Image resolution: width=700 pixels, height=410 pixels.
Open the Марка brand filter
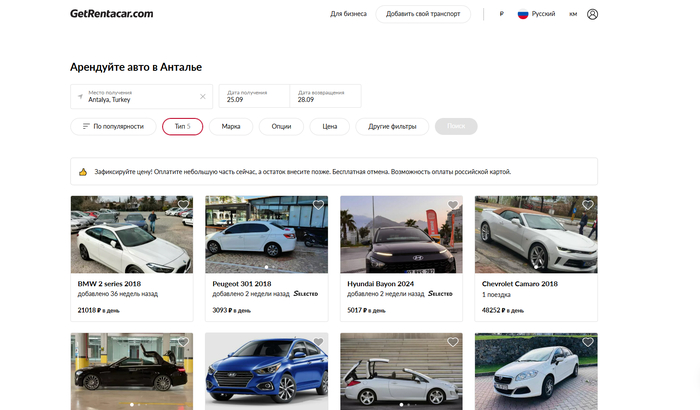coord(231,127)
